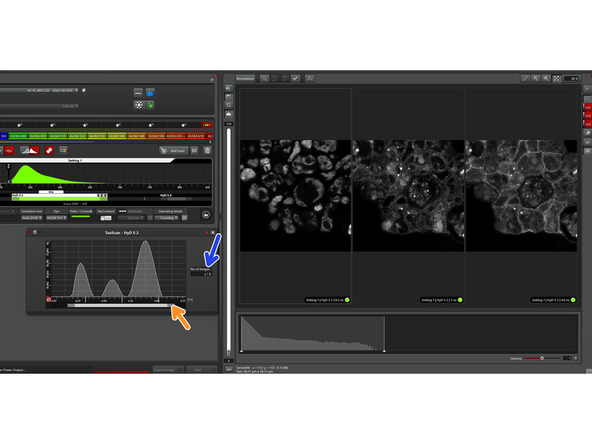Open the Excitation Line dropdown
592x444 pixels.
click(31, 218)
